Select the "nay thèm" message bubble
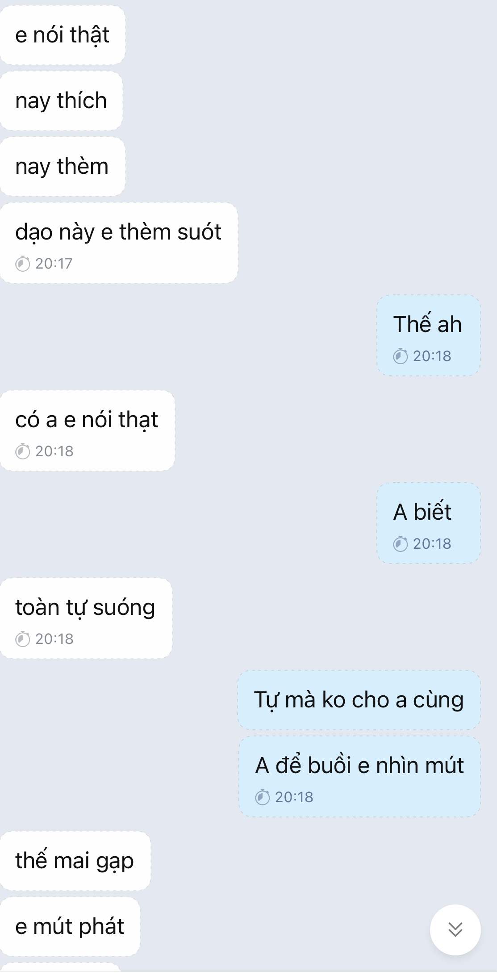Viewport: 497px width, 980px height. point(62,166)
